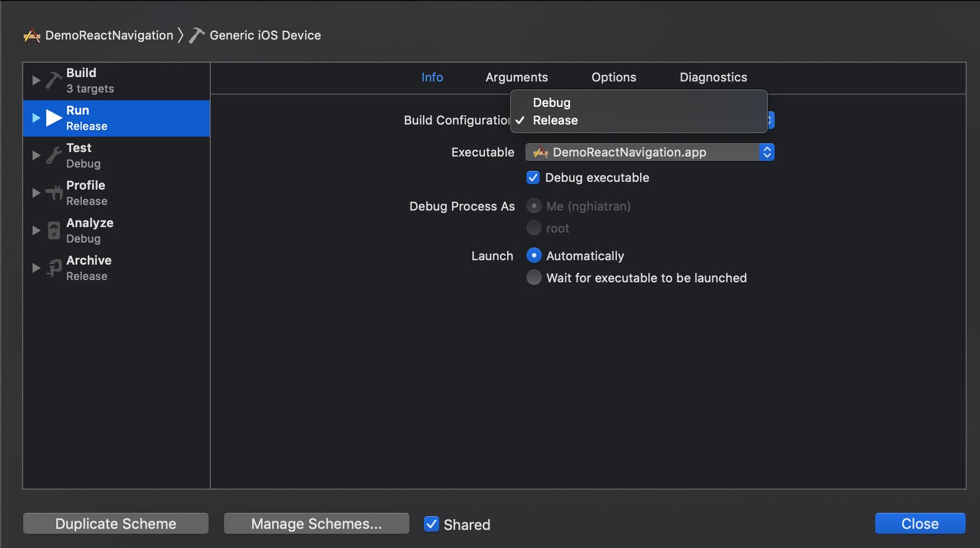980x548 pixels.
Task: Click the Analyze action icon
Action: pos(53,230)
